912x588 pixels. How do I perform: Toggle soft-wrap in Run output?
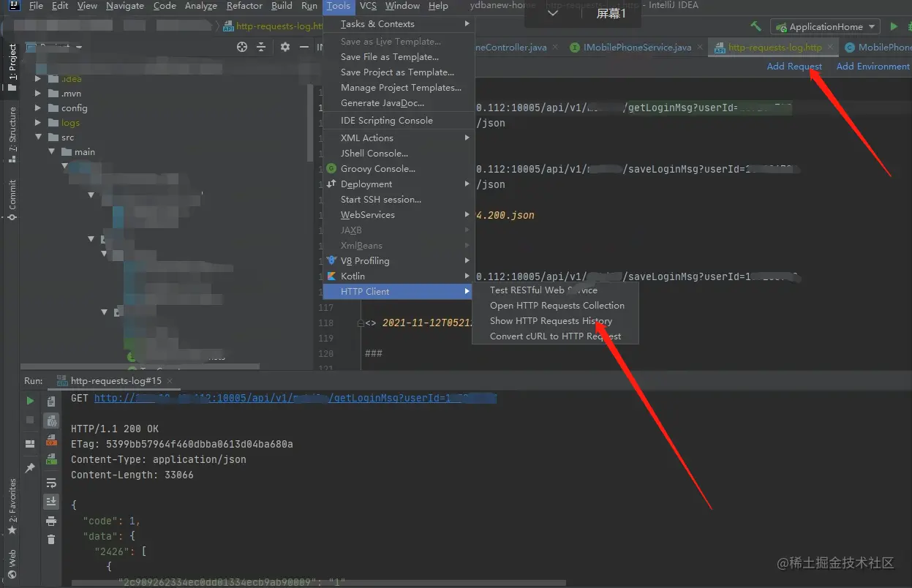point(51,483)
